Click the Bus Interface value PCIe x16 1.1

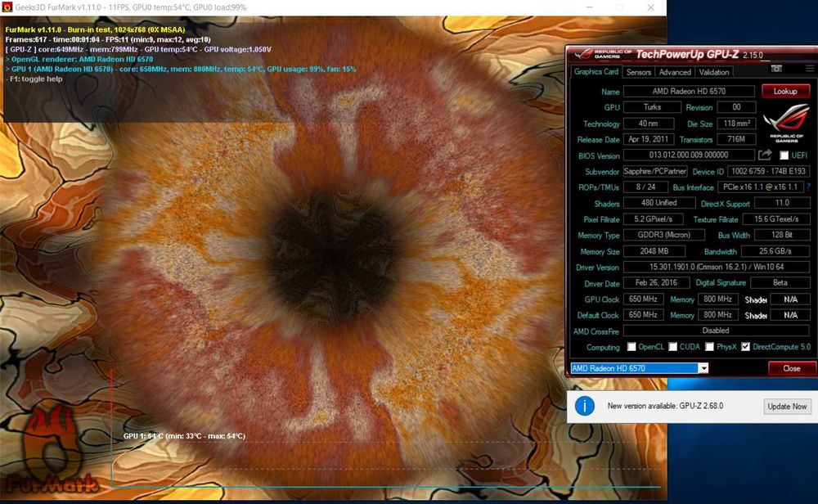(760, 187)
